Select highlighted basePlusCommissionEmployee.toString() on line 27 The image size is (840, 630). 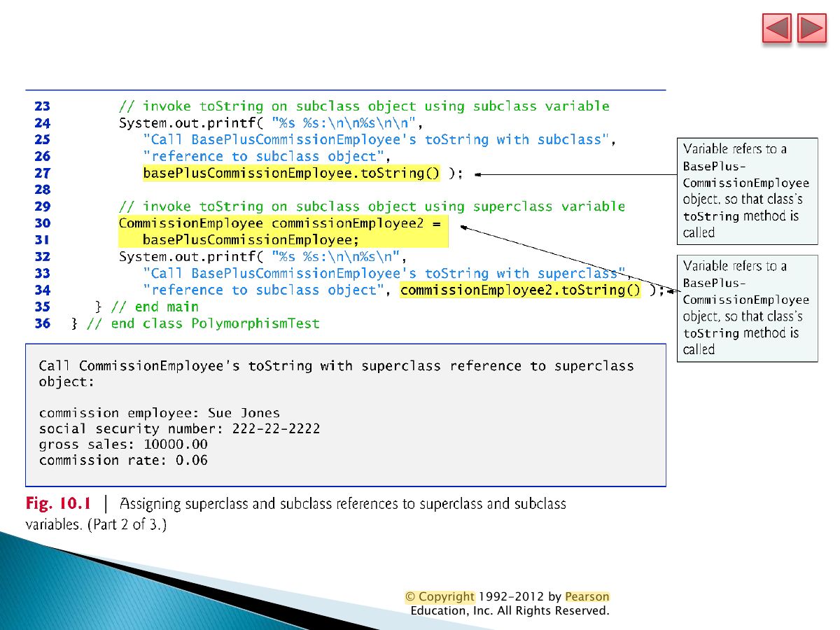click(x=291, y=173)
